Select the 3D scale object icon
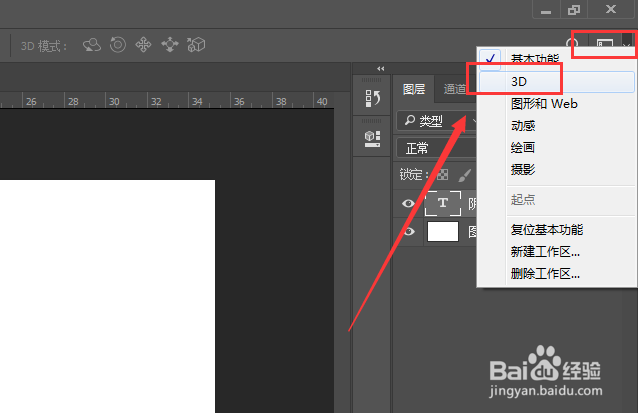 click(x=196, y=45)
